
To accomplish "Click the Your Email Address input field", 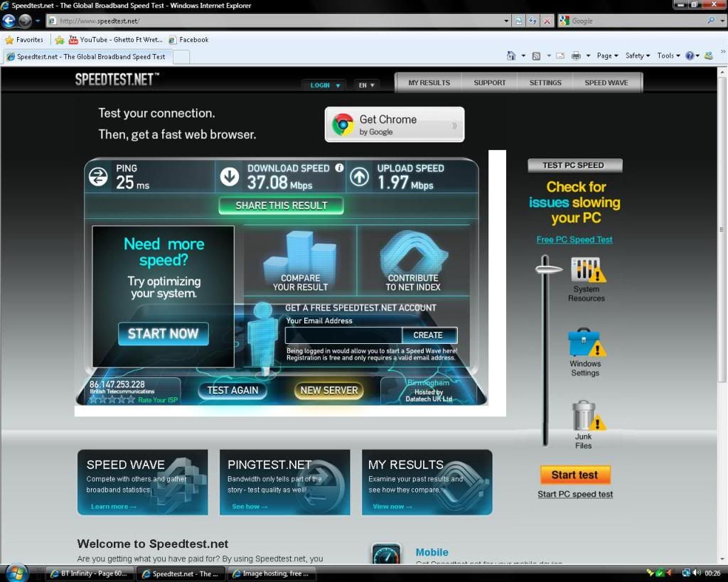I will (343, 335).
